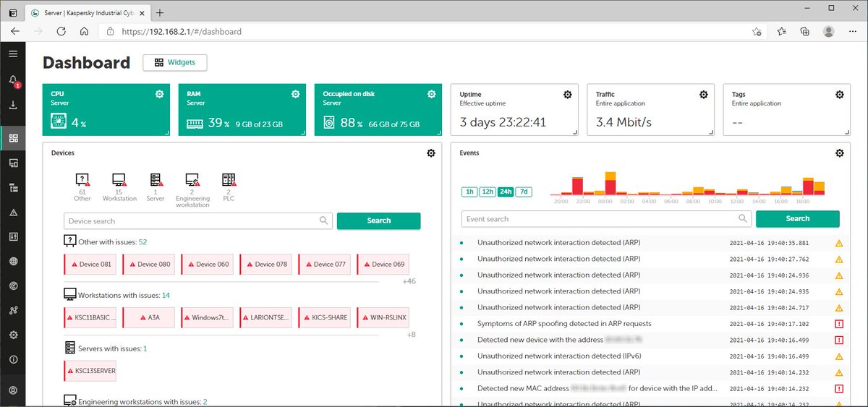The width and height of the screenshot is (868, 407).
Task: Open Servers with issues count 1
Action: 145,348
